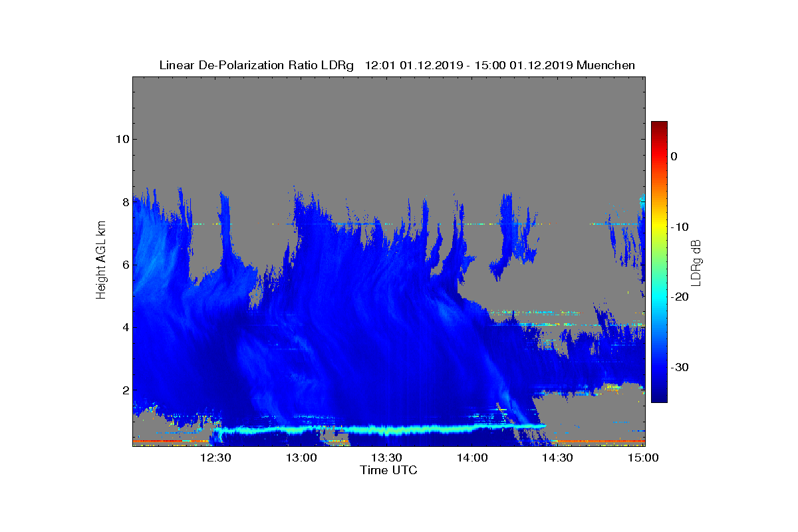798x532 pixels.
Task: Click the plot title 'Linear De-Polarization Ratio LDRg'
Action: 257,65
